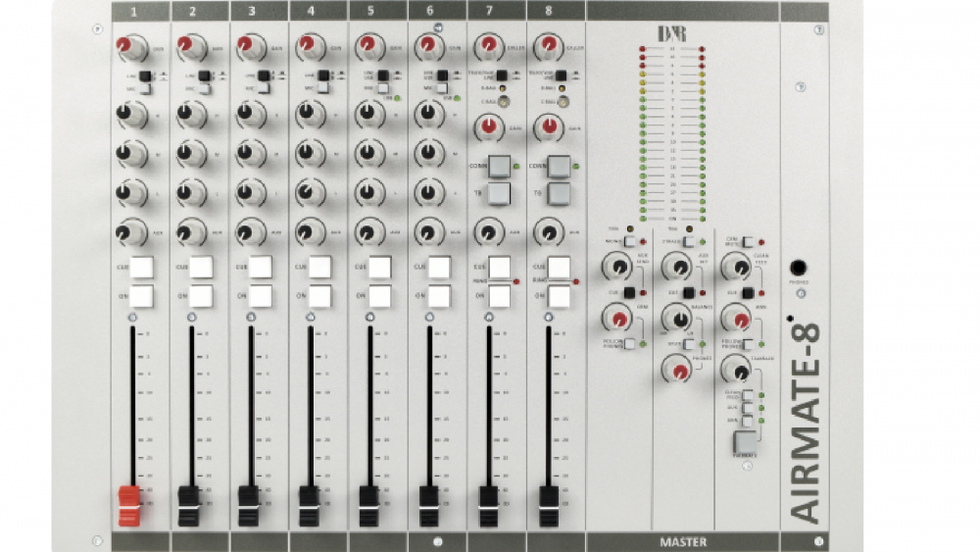Click the TB button on channel 7
This screenshot has height=552, width=980.
coord(499,193)
